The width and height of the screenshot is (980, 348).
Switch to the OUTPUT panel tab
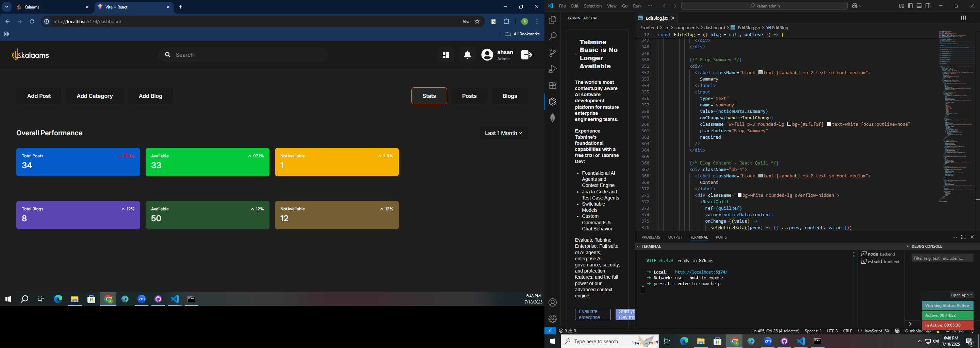[675, 238]
